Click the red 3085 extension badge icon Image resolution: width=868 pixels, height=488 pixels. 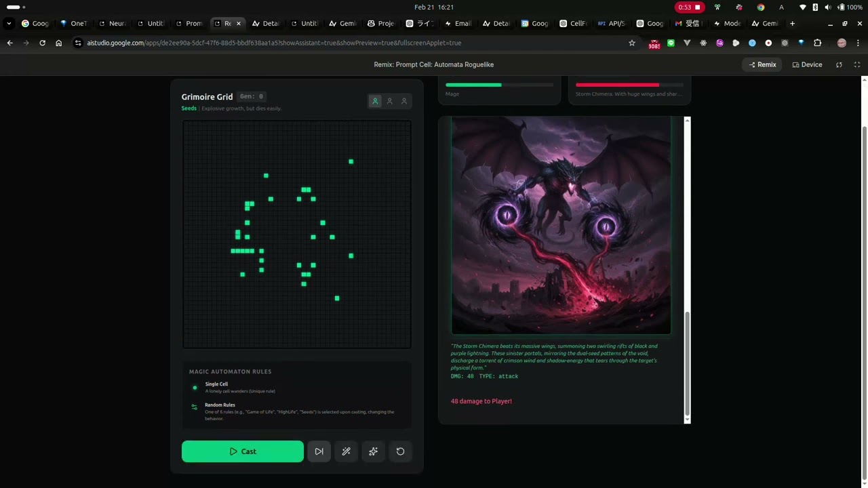(654, 43)
